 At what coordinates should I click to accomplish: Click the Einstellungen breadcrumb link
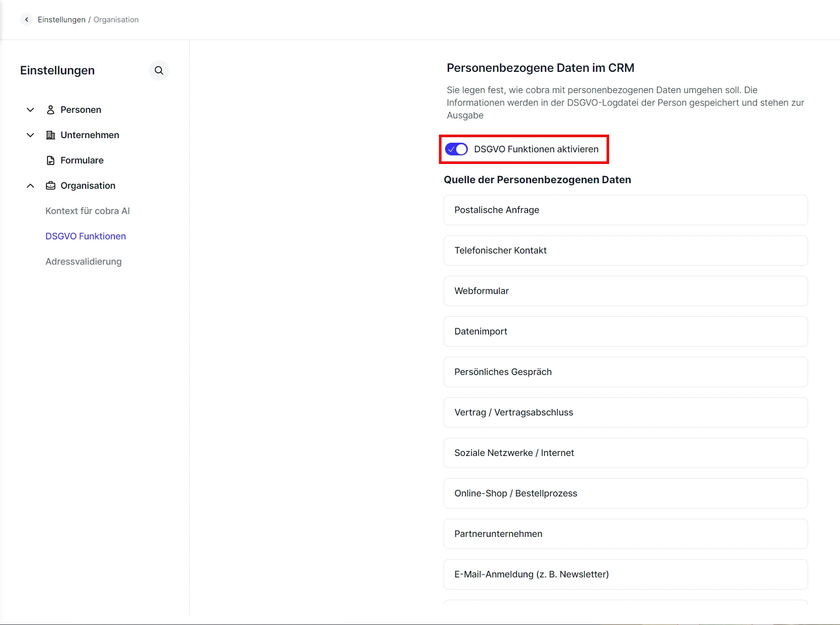61,20
